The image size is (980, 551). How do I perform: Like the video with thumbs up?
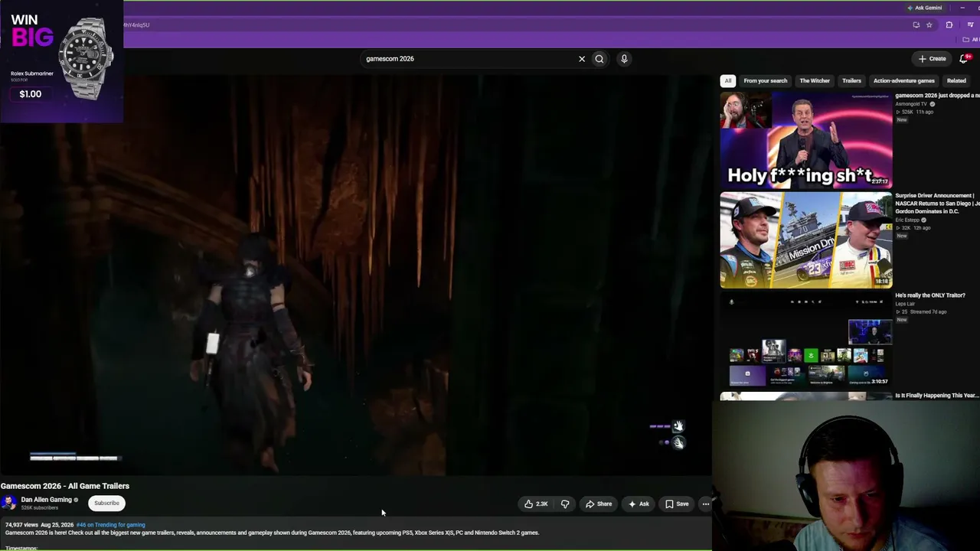[x=536, y=504]
